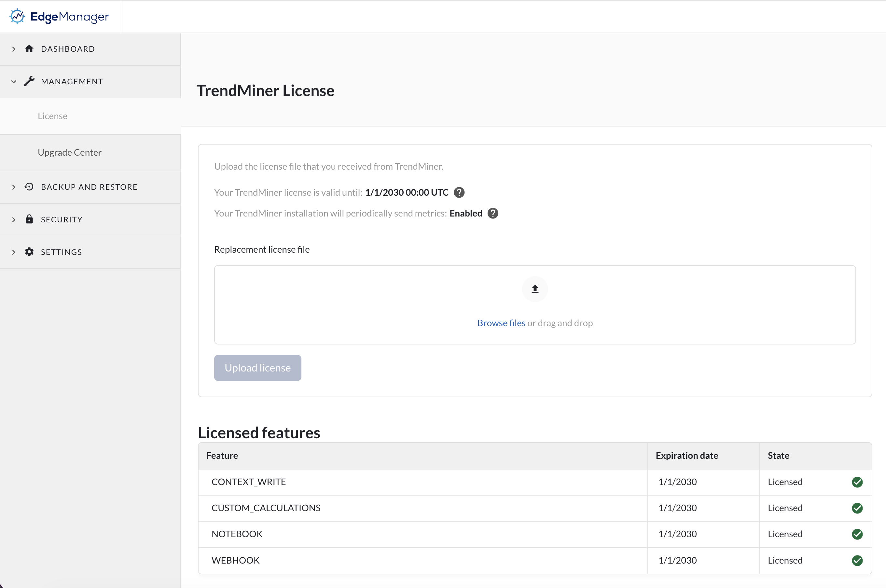Screen dimensions: 886x588
Task: Click the CONTEXT_WRITE expiration date 1/1/2030
Action: (x=678, y=482)
